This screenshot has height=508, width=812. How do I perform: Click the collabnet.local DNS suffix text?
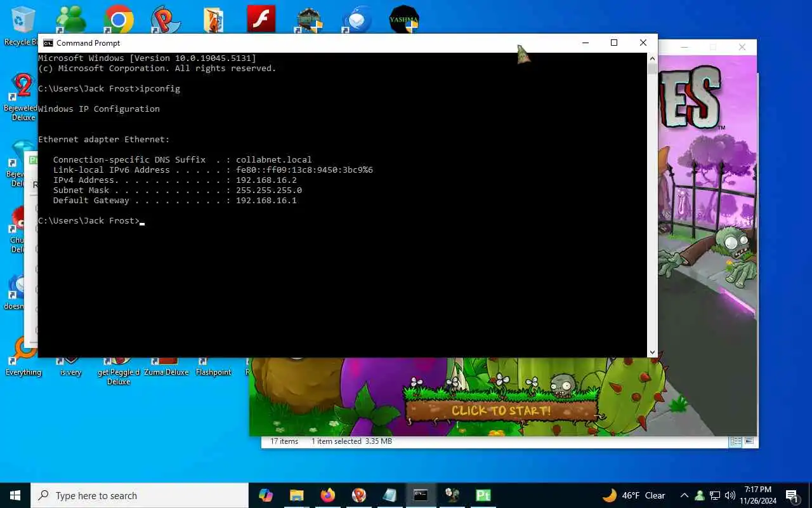[x=274, y=159]
